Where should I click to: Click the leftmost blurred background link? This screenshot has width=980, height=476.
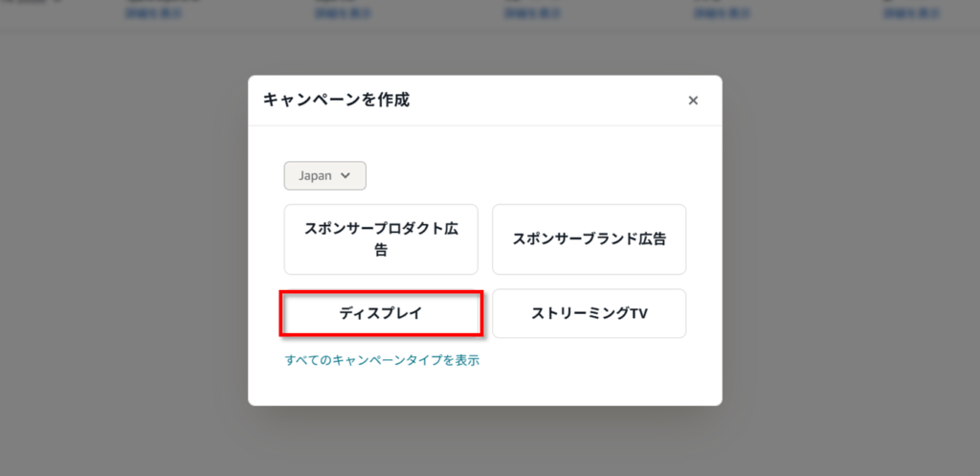153,13
